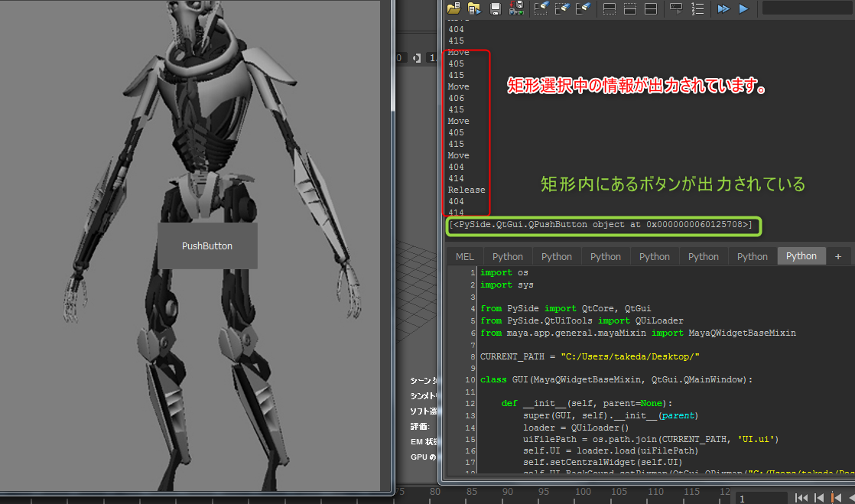Click the Clear All eraser icon
The height and width of the screenshot is (504, 855).
(x=583, y=8)
